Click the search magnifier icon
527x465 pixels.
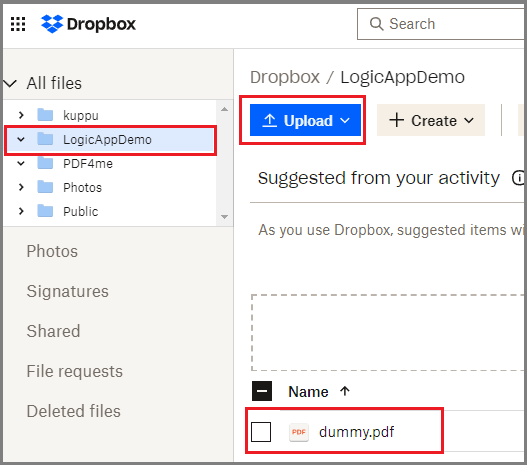point(376,24)
